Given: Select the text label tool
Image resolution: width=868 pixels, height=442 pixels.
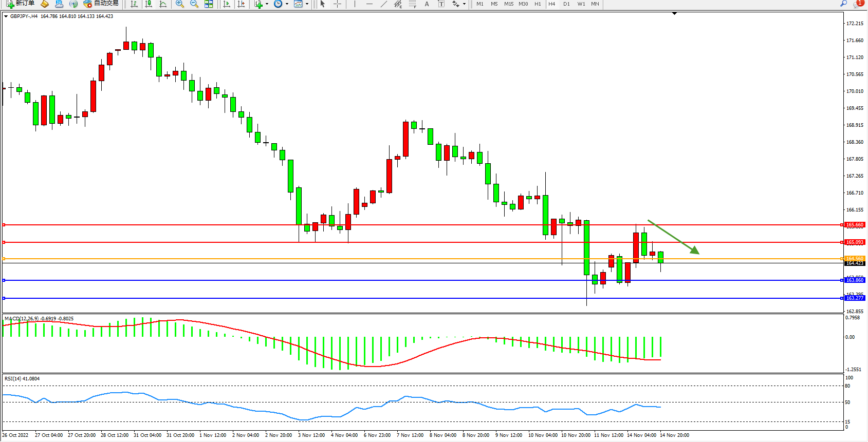Looking at the screenshot, I should [x=427, y=4].
